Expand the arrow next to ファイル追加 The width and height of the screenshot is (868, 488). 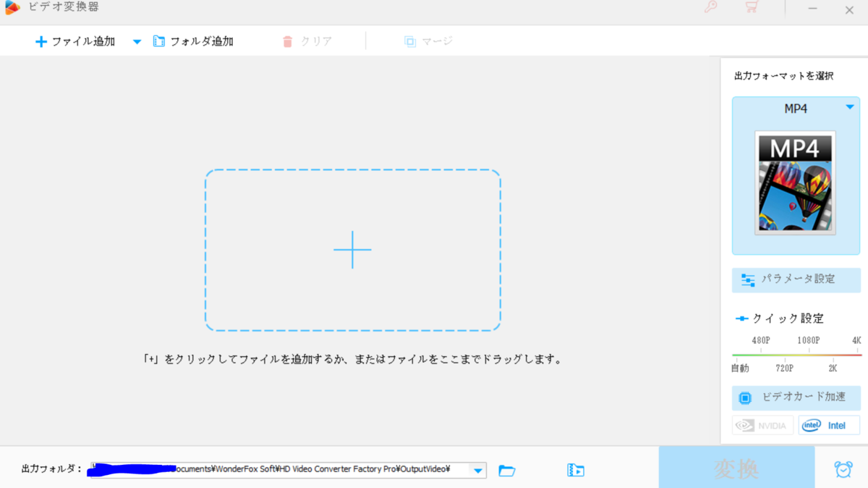point(137,42)
